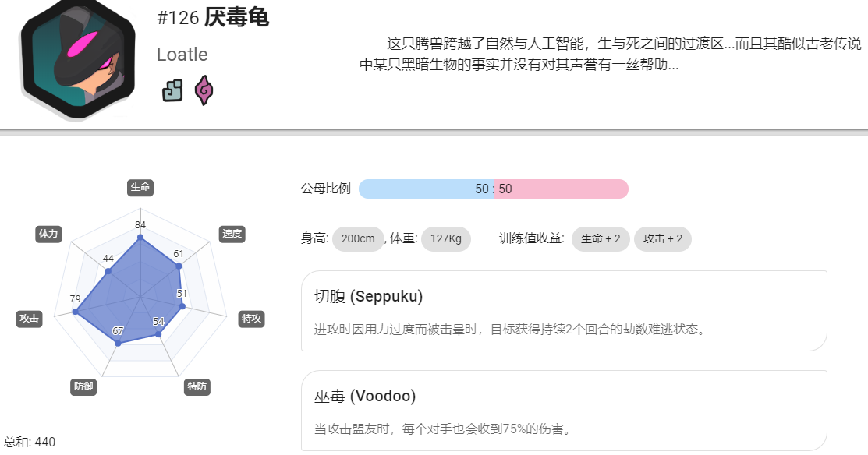Select the 特攻 stat label
Viewport: 868px width, 455px height.
coord(251,319)
